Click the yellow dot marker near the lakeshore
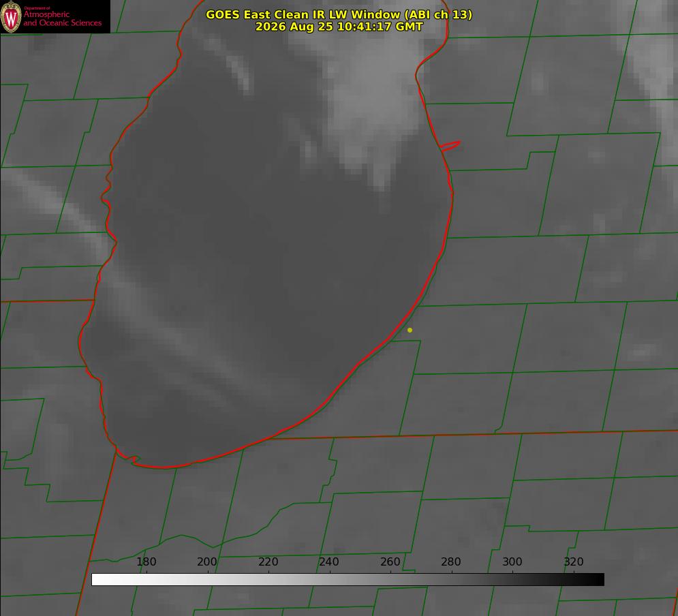This screenshot has width=678, height=616. (x=410, y=330)
